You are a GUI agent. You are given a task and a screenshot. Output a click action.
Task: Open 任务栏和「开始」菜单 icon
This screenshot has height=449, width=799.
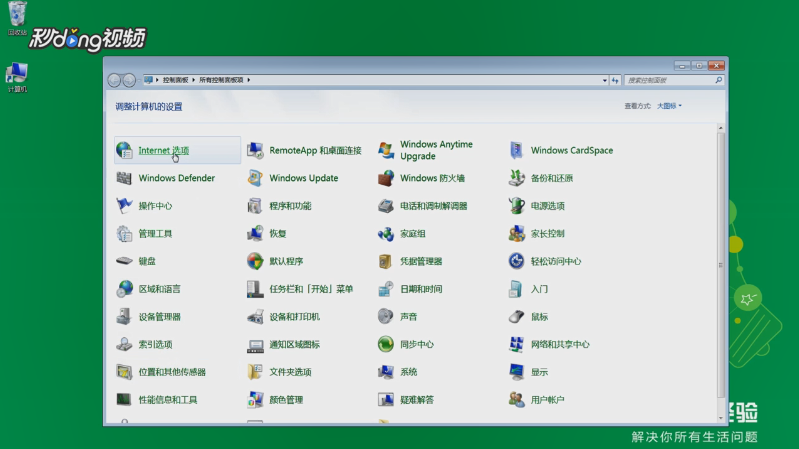tap(255, 288)
